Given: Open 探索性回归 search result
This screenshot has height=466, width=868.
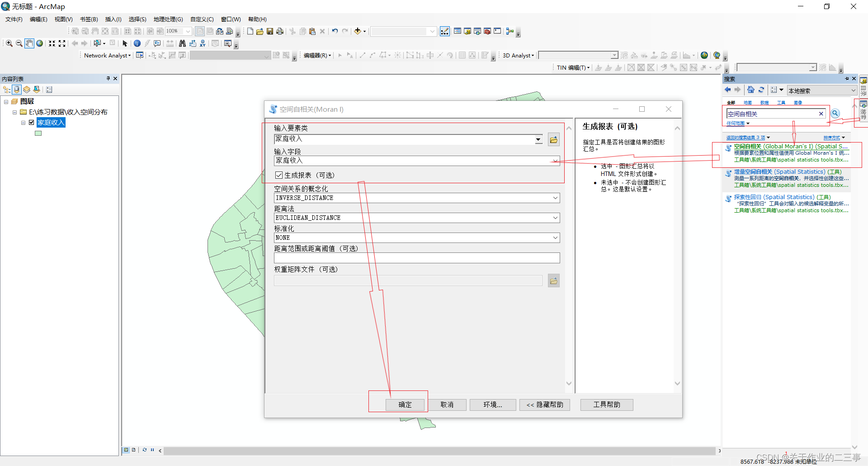Looking at the screenshot, I should (782, 197).
